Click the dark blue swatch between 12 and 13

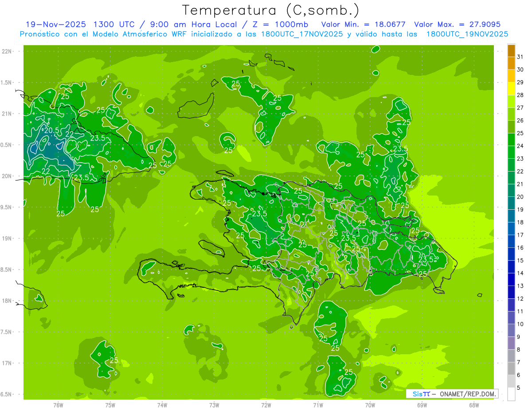pos(511,292)
